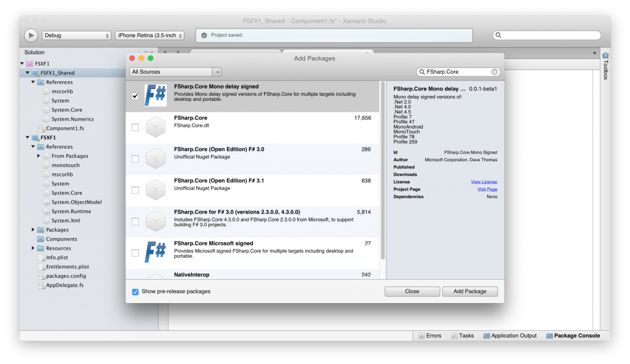
Task: Check the FSharp.Core 17,656 downloads package
Action: [x=135, y=127]
